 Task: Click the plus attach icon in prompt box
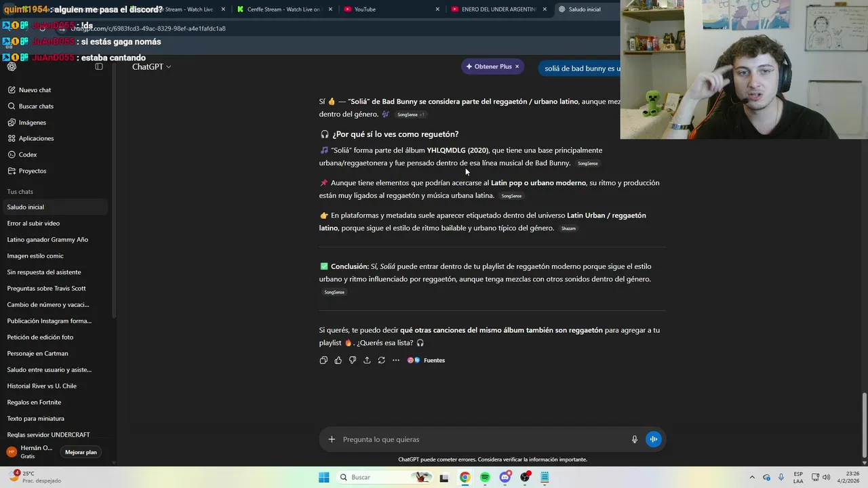pos(332,439)
